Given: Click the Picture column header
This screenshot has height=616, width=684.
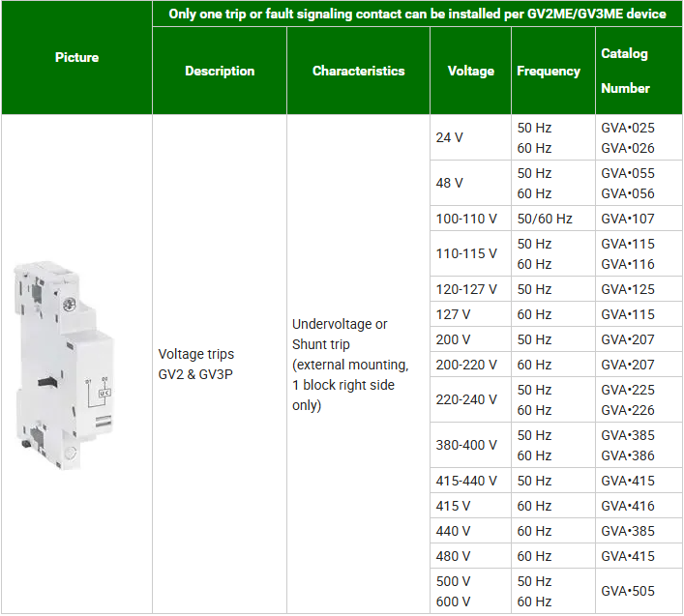Looking at the screenshot, I should (x=76, y=58).
